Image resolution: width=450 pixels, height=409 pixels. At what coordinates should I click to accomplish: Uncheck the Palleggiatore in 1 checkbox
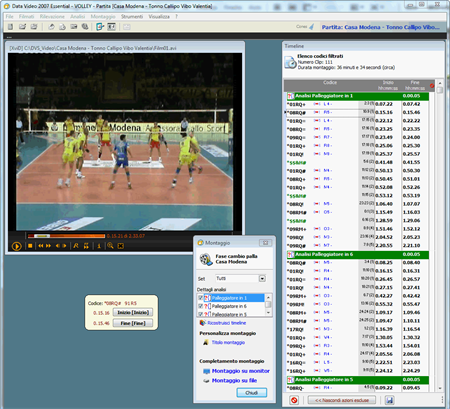[x=200, y=298]
